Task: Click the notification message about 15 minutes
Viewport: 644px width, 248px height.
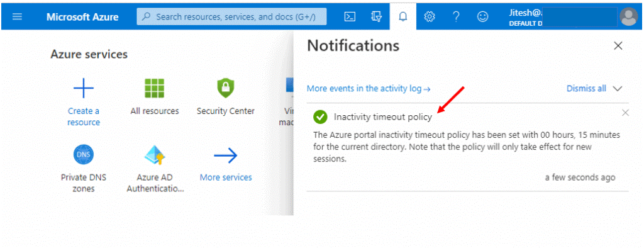Action: click(467, 147)
